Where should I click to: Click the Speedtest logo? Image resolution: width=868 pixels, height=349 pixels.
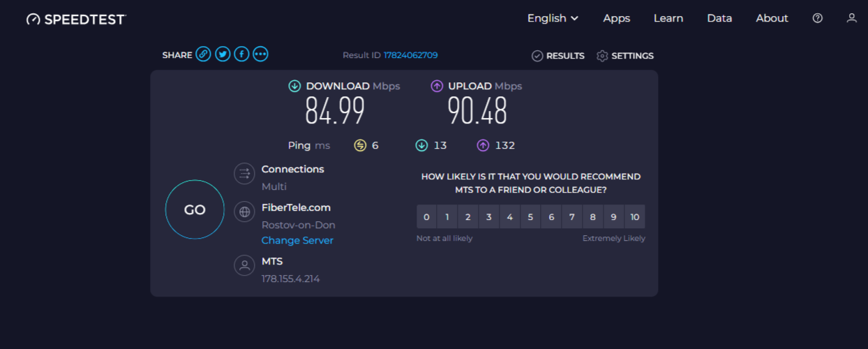point(76,19)
